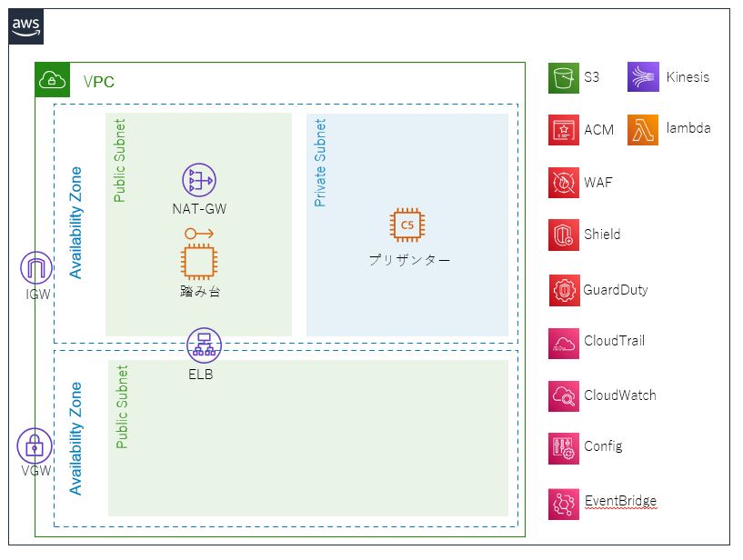Viewport: 743px width, 560px height.
Task: Click the upper Public Subnet label
Action: pyautogui.click(x=119, y=160)
